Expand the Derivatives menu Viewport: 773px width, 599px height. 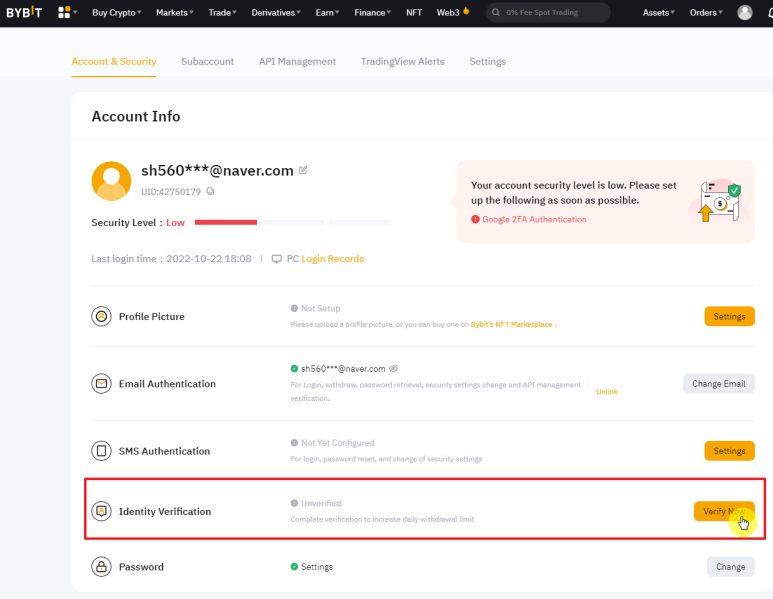click(x=276, y=12)
